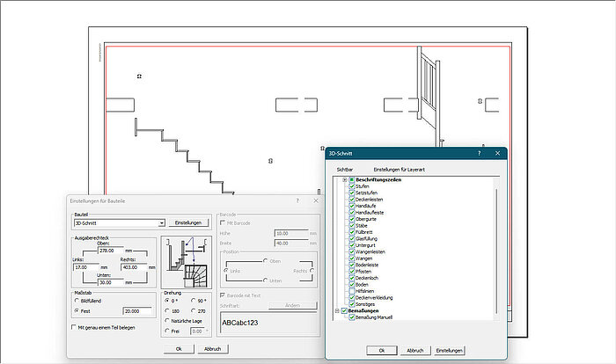This screenshot has width=616, height=364.
Task: Uncheck the Stäbe layer checkbox
Action: [352, 225]
